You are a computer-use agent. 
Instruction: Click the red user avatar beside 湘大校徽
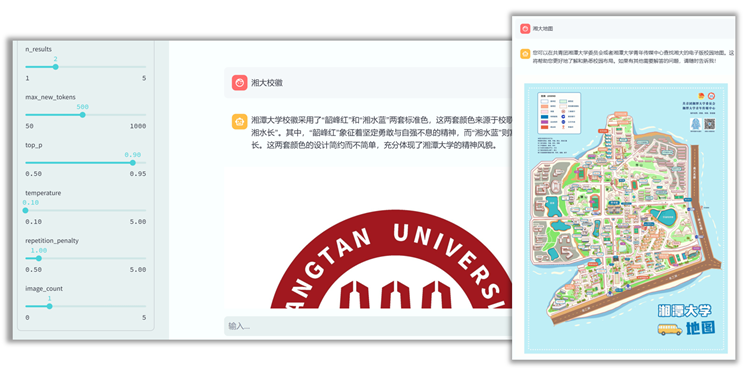(239, 83)
